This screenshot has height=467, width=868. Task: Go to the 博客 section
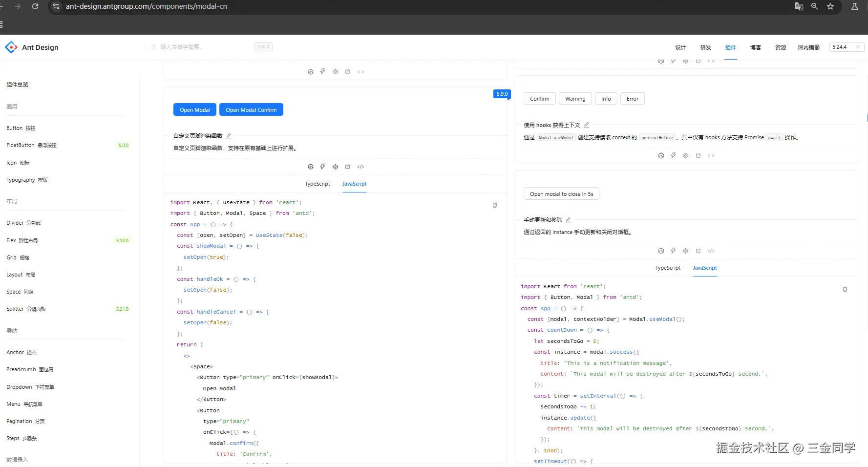point(756,47)
